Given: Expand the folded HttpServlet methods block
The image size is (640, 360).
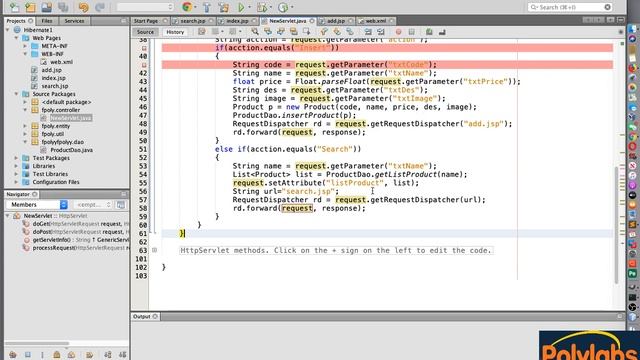Looking at the screenshot, I should click(154, 250).
